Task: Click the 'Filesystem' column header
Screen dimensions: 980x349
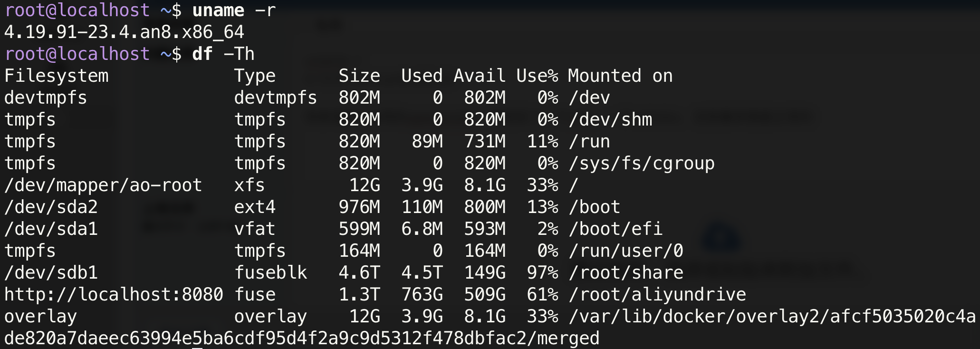Action: coord(56,76)
